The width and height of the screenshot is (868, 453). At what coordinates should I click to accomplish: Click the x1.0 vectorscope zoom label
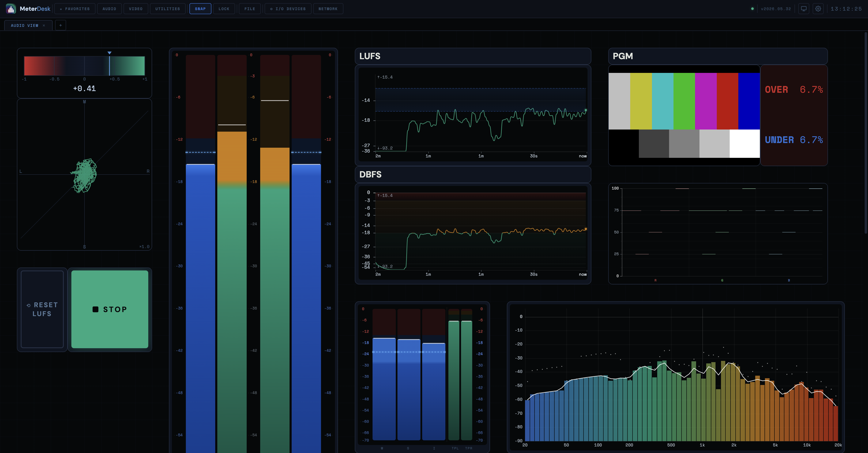144,247
